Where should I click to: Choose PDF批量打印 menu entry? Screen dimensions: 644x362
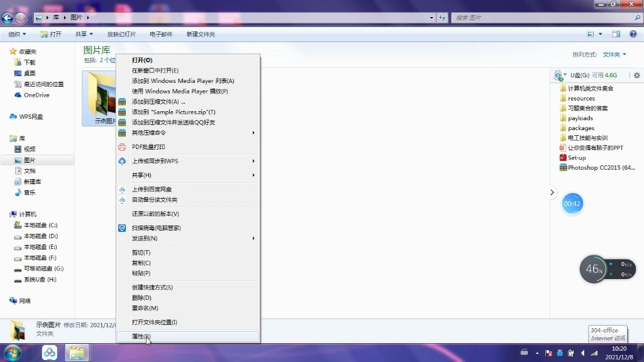pos(188,147)
